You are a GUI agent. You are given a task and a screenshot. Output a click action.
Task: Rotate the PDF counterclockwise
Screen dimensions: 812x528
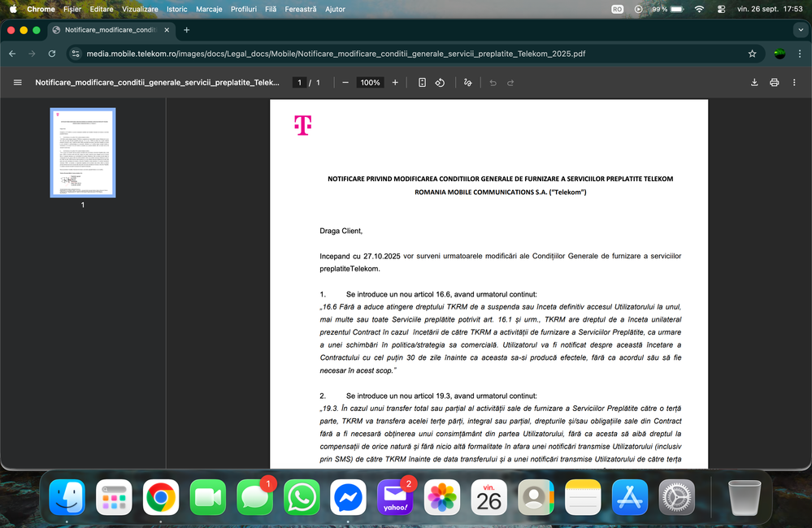point(440,83)
